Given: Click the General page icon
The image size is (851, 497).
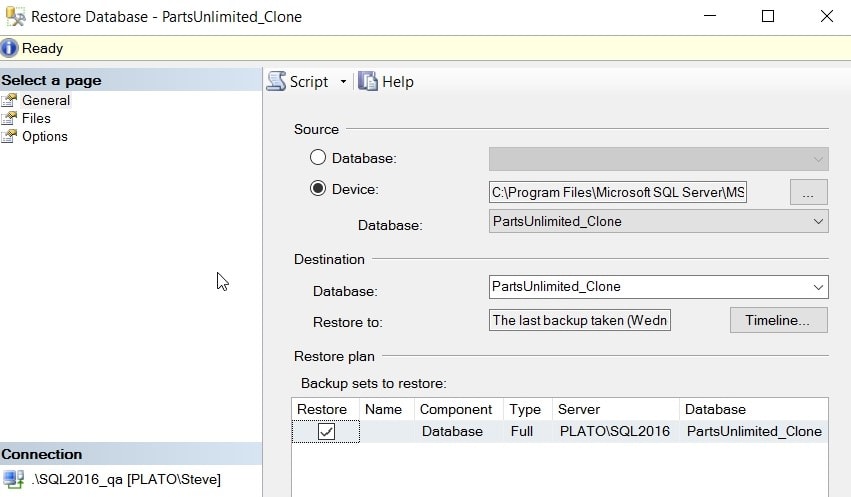Looking at the screenshot, I should pos(10,100).
